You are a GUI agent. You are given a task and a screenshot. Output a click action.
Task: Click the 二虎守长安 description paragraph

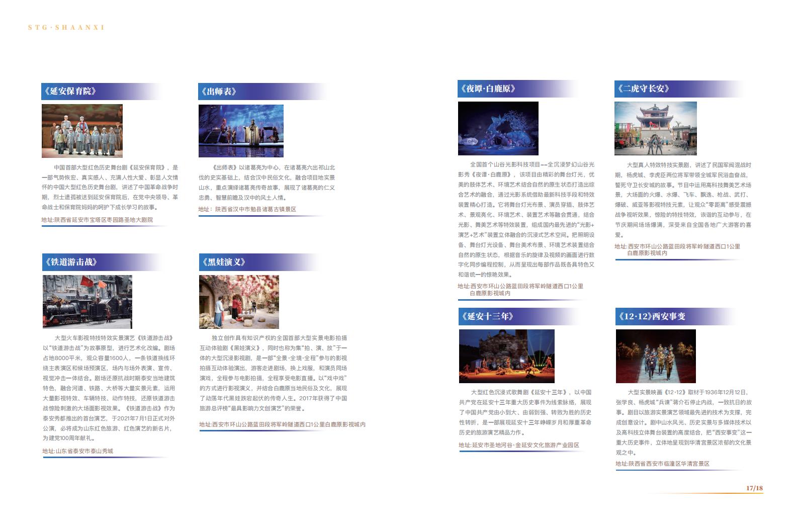[683, 200]
